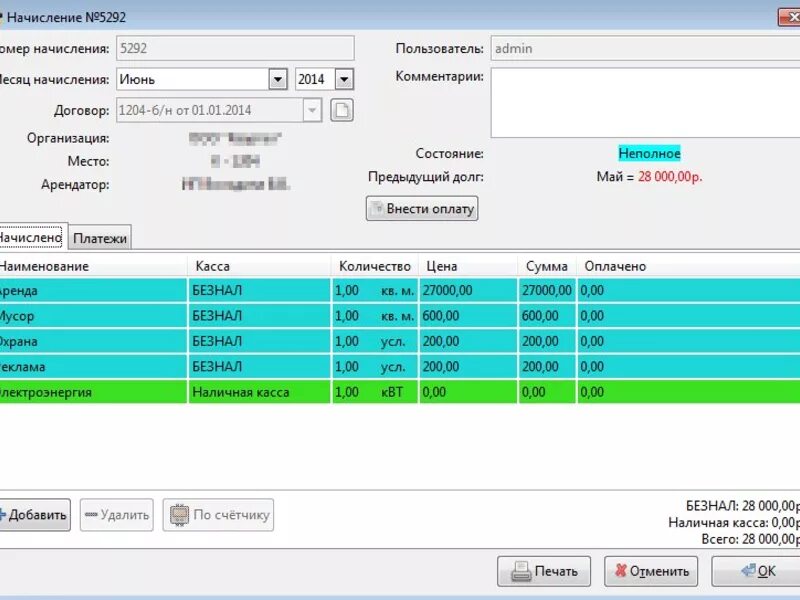Switch to the Платежи tab
This screenshot has width=800, height=600.
pos(99,238)
